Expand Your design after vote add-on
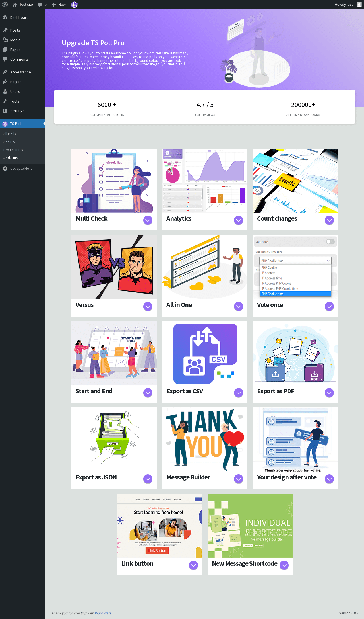 (329, 479)
